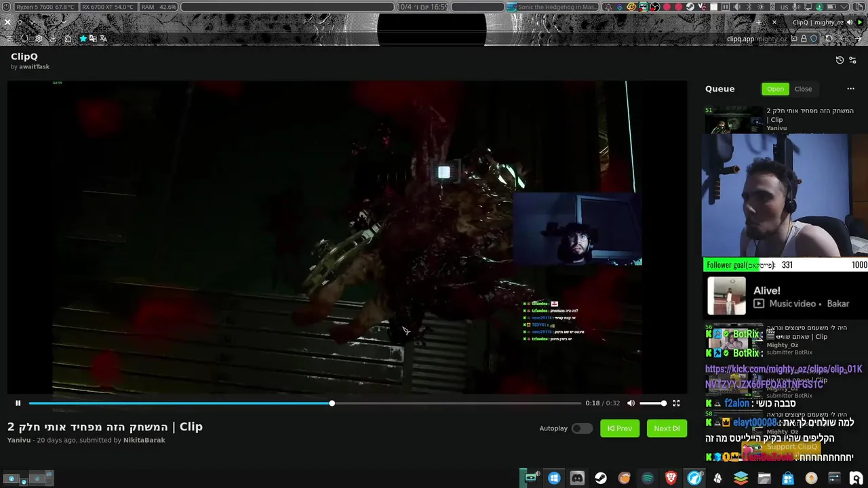The height and width of the screenshot is (488, 868).
Task: Open ClipQ history clock icon
Action: 840,60
